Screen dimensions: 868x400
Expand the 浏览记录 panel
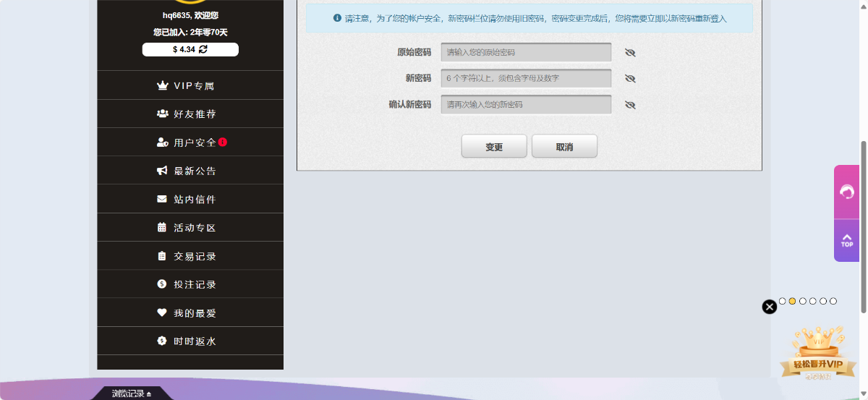tap(132, 393)
